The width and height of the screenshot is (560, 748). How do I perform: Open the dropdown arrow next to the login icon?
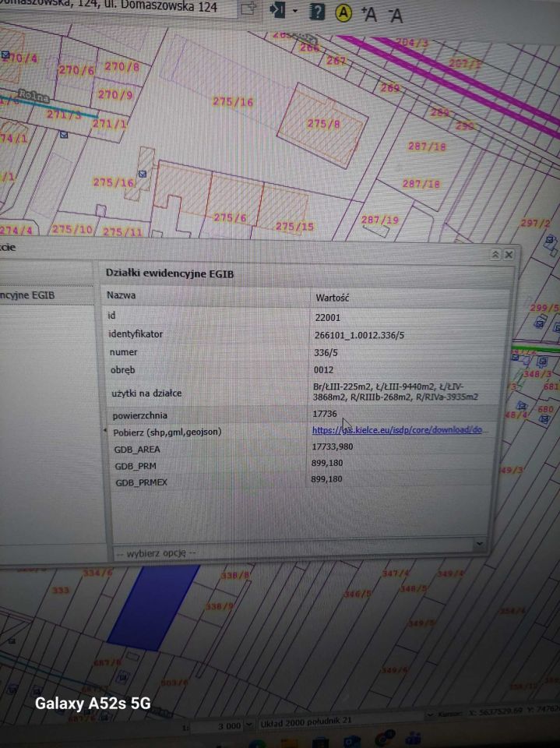click(x=294, y=10)
